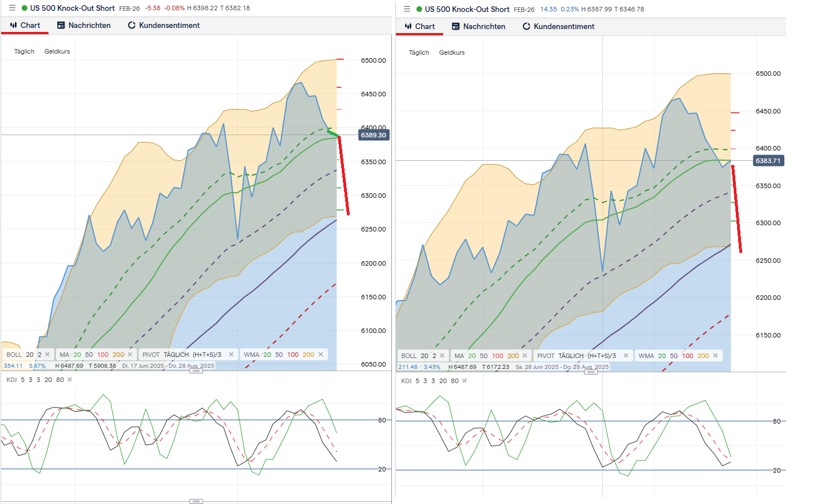Image resolution: width=838 pixels, height=504 pixels.
Task: Click the purple MA 50 period in left chart
Action: pos(89,355)
